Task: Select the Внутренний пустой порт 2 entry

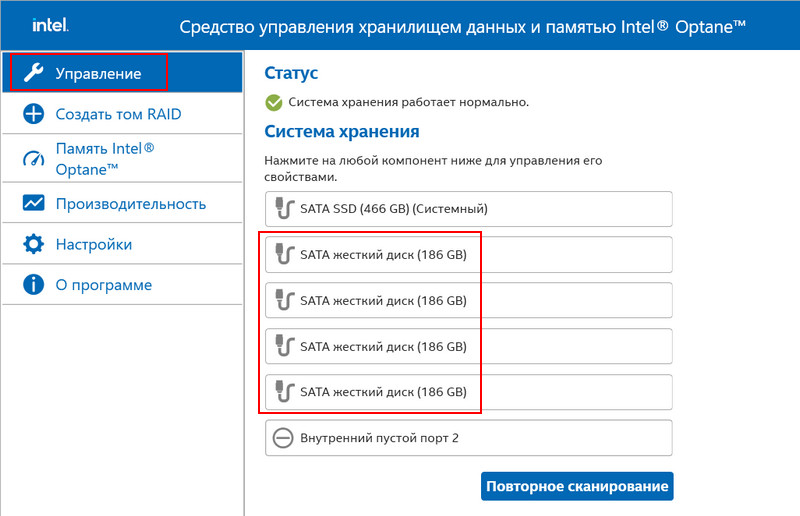Action: point(468,438)
